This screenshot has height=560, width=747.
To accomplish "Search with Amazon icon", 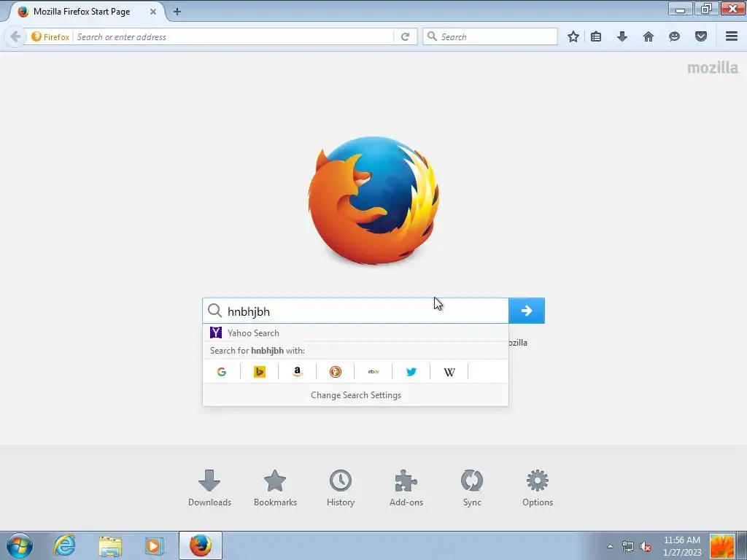I will (x=298, y=372).
